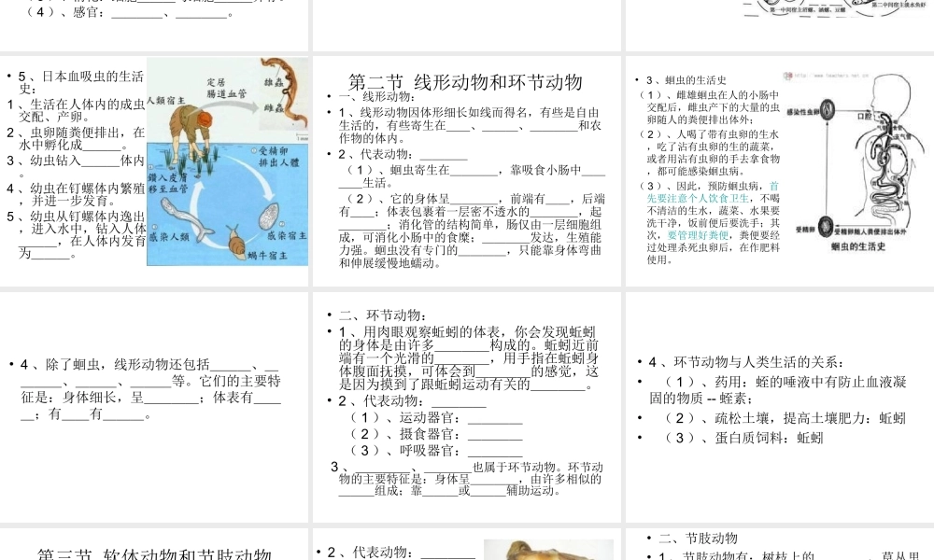934x560 pixels.
Task: Open the slide titled 第二节 线形动物和环节动物
Action: coord(466,171)
